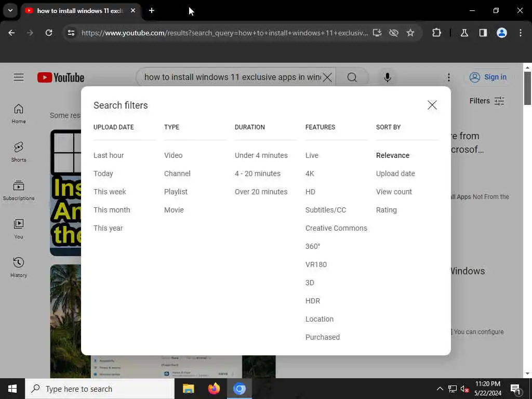Filter by Creative Commons

[x=336, y=229]
